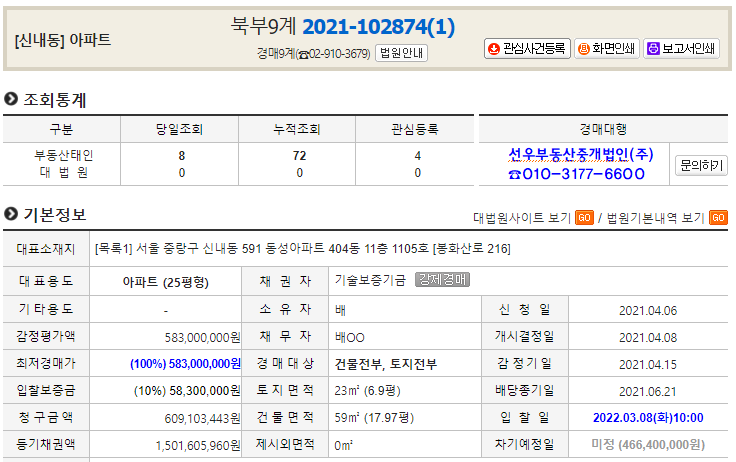
Task: Click the 경매9계 phone number 02-910-3679
Action: coord(339,54)
